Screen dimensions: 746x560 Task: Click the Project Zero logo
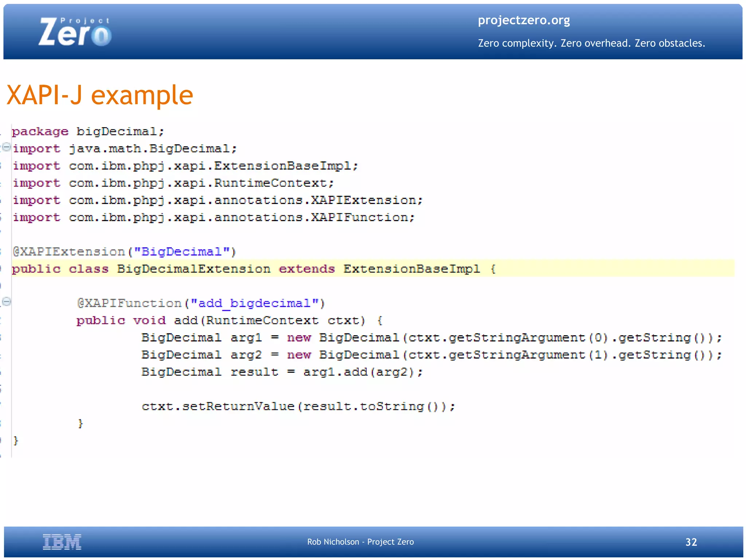75,32
